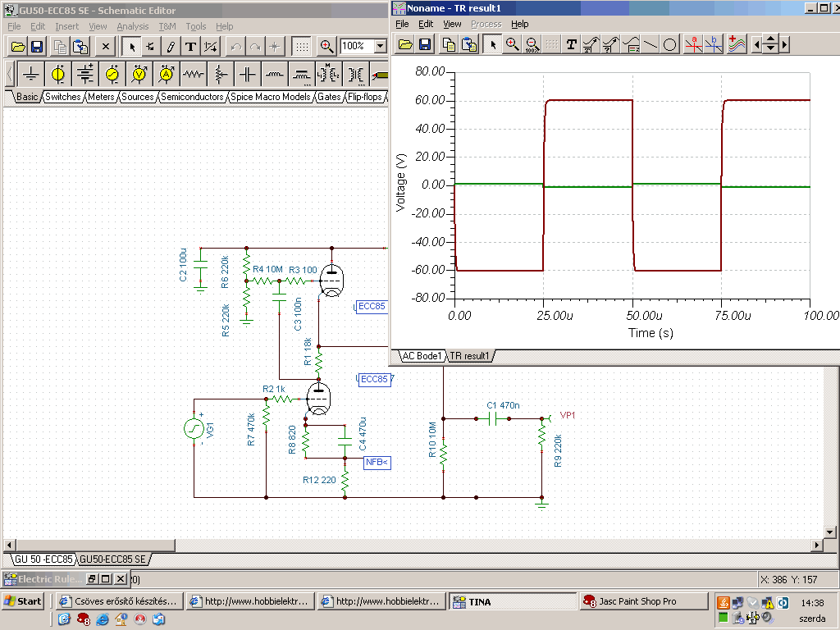Switch to the AC Bode1 tab
Image resolution: width=840 pixels, height=630 pixels.
[421, 356]
